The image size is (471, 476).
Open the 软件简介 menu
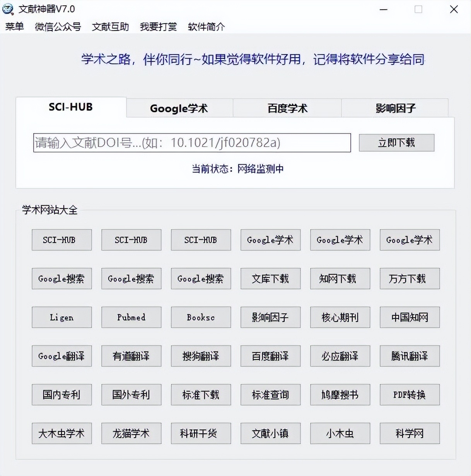tap(206, 27)
